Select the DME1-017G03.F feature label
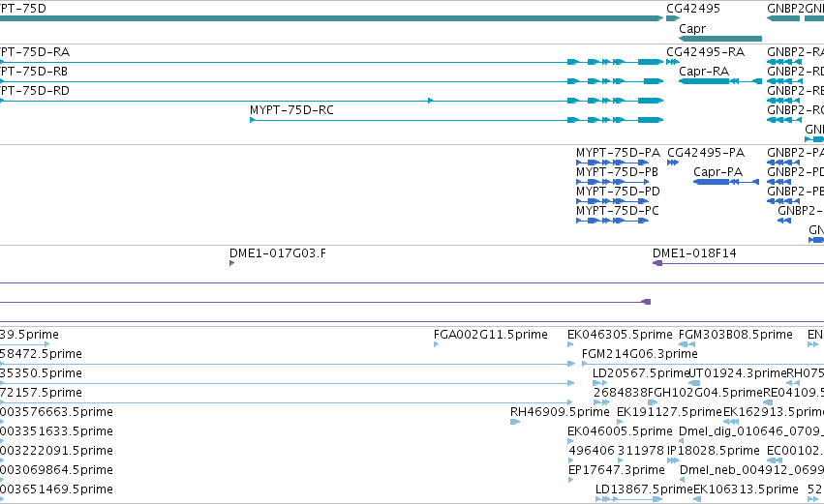The width and height of the screenshot is (824, 504). tap(278, 253)
